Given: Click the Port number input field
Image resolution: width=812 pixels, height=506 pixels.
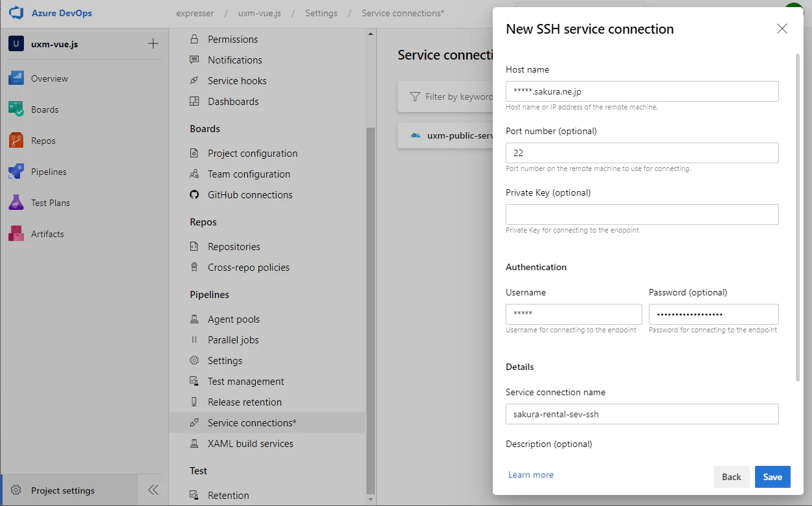Looking at the screenshot, I should (642, 153).
